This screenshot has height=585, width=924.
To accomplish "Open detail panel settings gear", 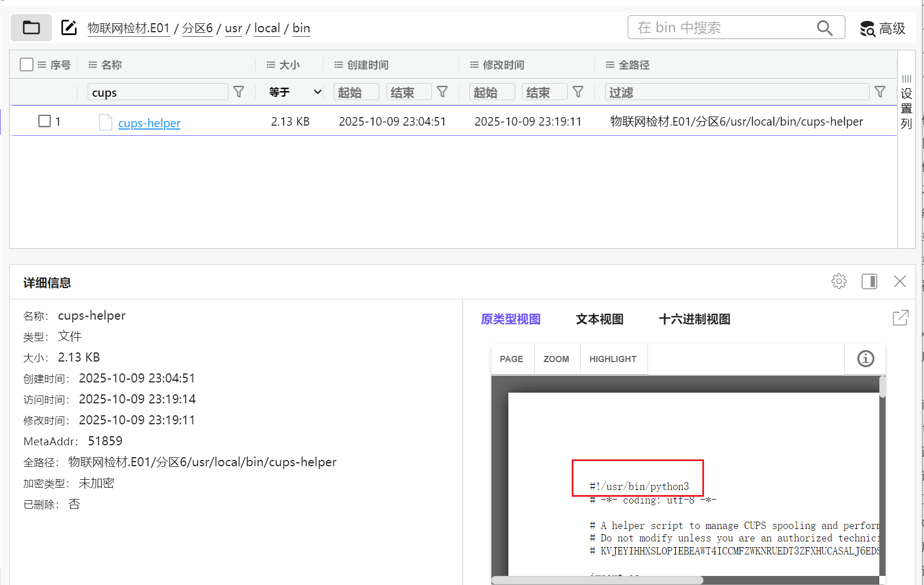I will click(839, 281).
